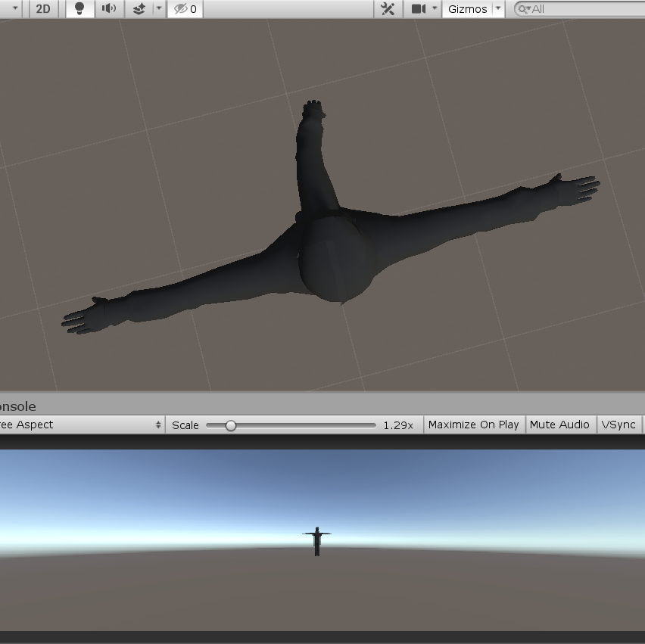Toggle VSync in Game view

click(x=619, y=425)
